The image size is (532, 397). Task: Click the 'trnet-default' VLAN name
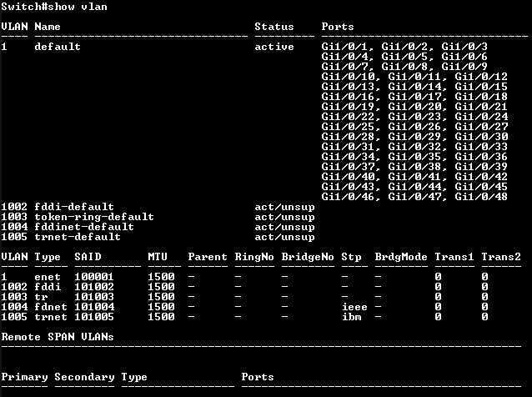[78, 237]
